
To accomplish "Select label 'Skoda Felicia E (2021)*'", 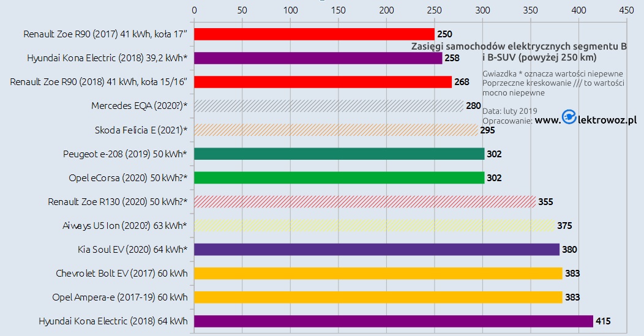I will (x=141, y=130).
